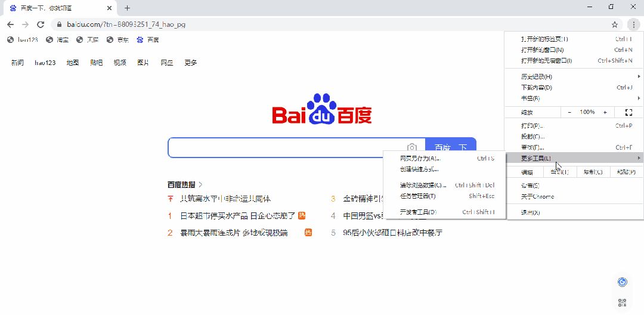The width and height of the screenshot is (644, 315).
Task: Open 下载内容(D) from the menu
Action: 574,88
